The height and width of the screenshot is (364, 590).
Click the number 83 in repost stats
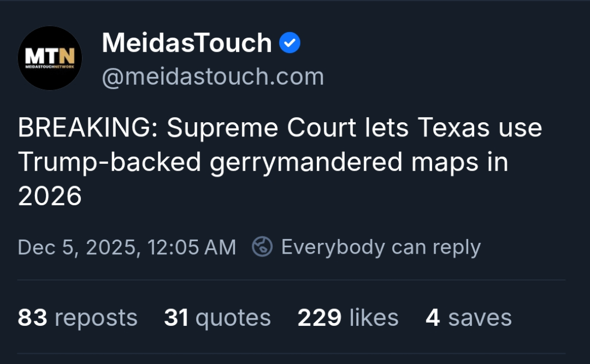[x=32, y=318]
